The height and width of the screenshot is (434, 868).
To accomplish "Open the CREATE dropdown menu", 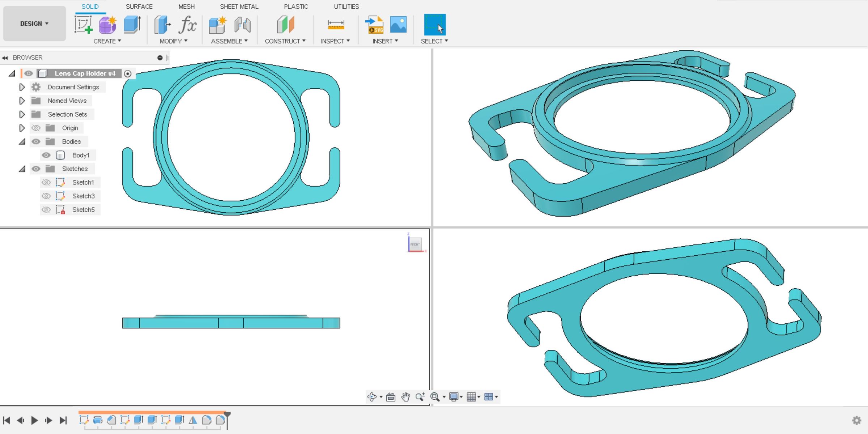I will coord(107,41).
